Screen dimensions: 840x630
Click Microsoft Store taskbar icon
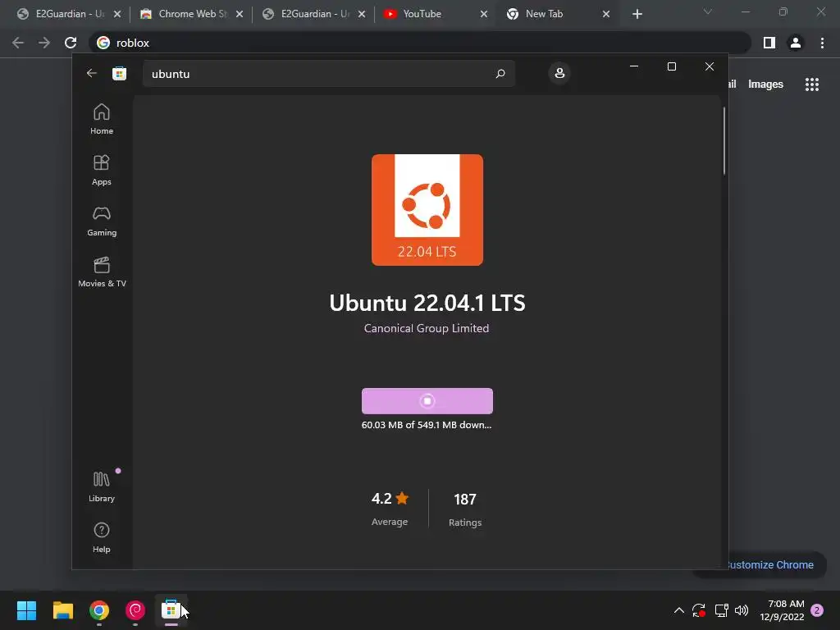click(x=171, y=610)
